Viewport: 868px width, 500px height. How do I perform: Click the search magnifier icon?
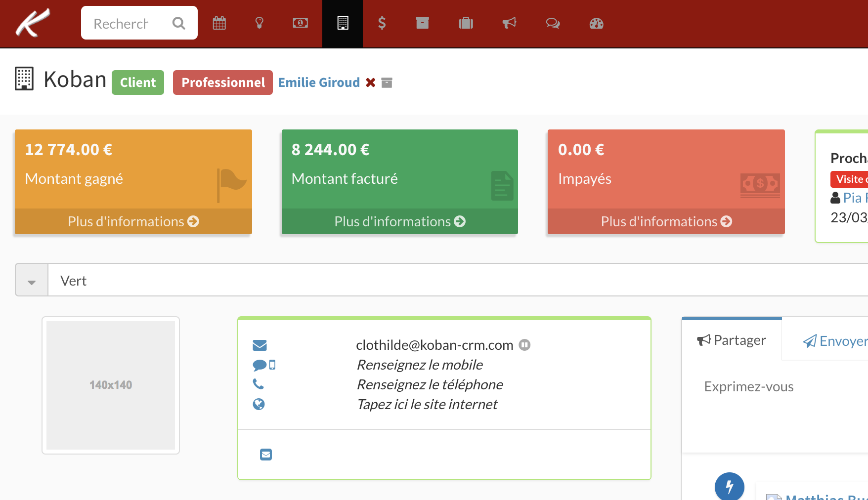pos(179,23)
